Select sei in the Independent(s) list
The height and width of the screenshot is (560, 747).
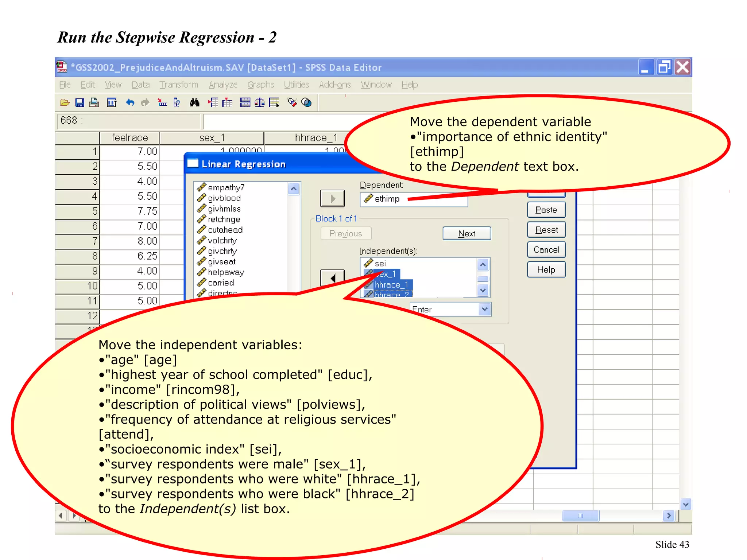pos(375,263)
